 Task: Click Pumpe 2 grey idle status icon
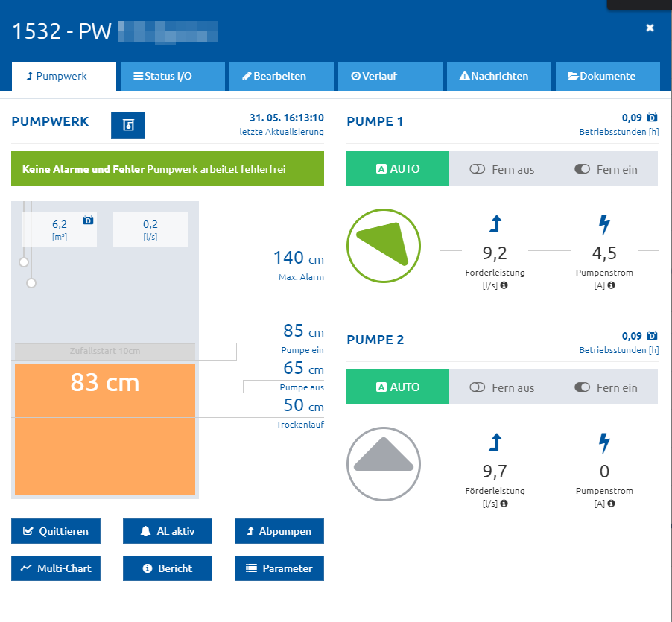[384, 464]
